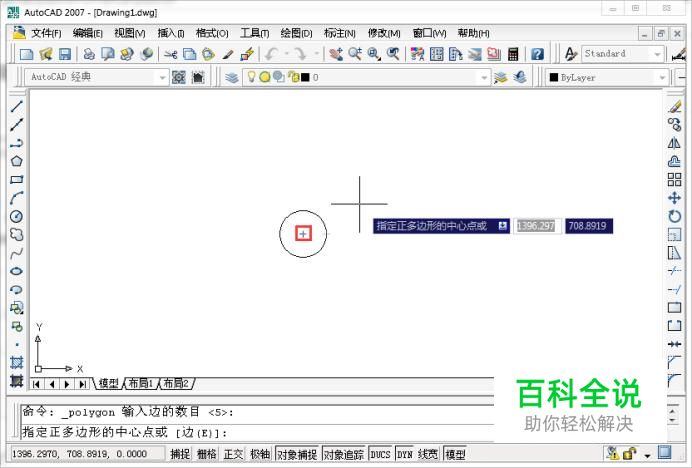
Task: Open the 标注(N) menu
Action: (x=340, y=33)
